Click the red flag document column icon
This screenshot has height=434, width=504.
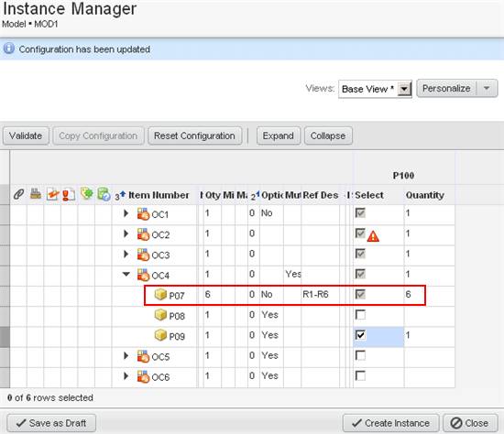coord(69,194)
